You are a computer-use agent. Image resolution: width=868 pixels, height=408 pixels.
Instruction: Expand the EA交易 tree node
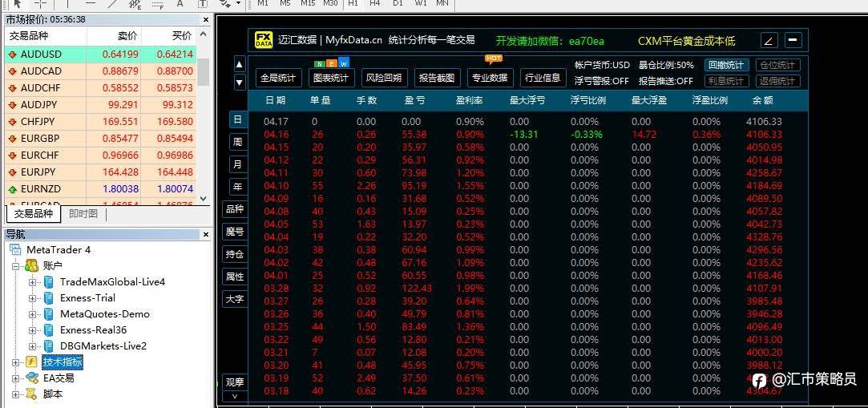(15, 378)
